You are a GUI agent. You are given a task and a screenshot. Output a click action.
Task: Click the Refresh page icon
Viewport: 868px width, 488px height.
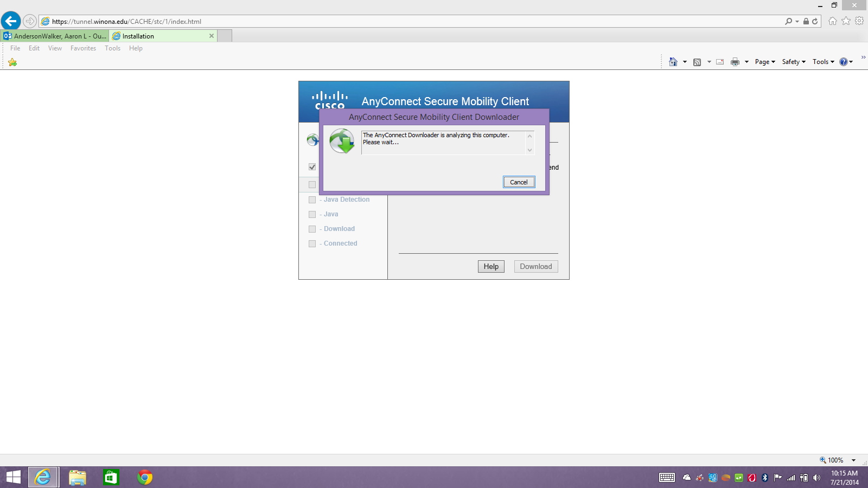pos(815,22)
